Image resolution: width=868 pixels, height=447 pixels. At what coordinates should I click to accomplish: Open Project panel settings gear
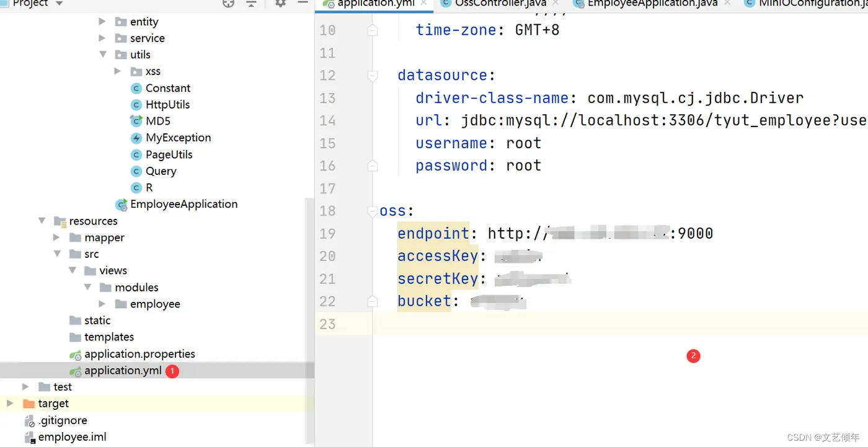[x=280, y=3]
